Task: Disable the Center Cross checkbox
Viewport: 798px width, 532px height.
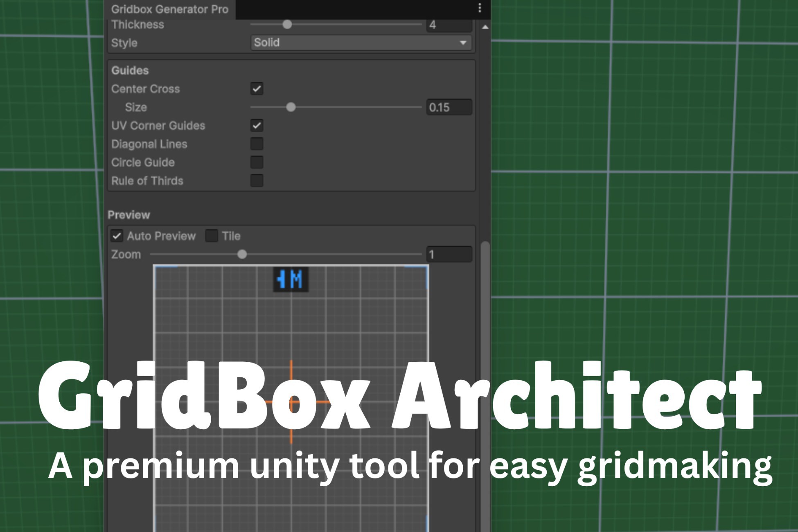Action: click(257, 89)
